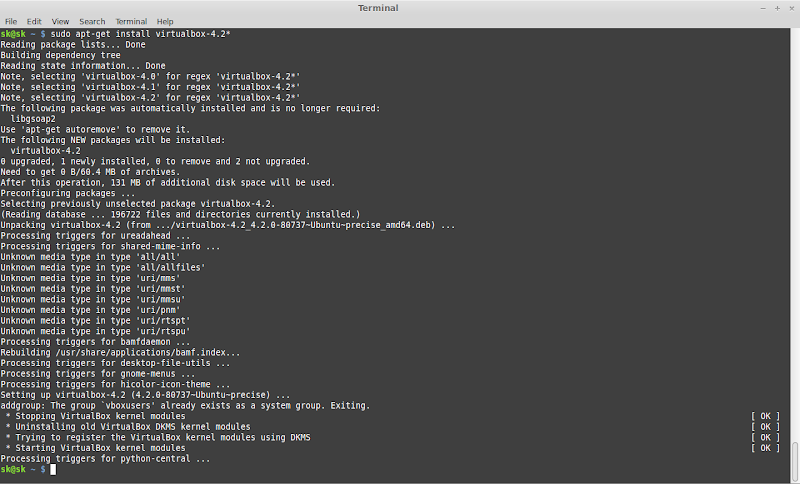This screenshot has width=800, height=484.
Task: Click the line ending with 'all/allfiles'
Action: click(103, 268)
